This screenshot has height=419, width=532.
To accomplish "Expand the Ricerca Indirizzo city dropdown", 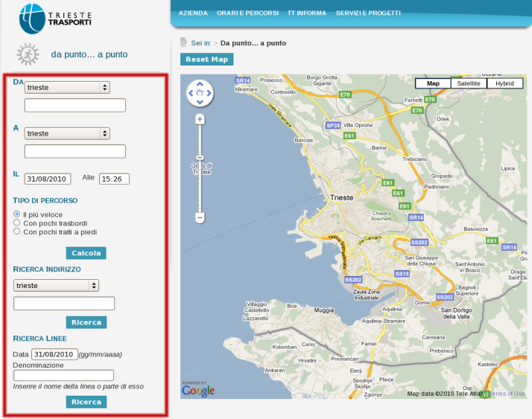I will pos(57,285).
